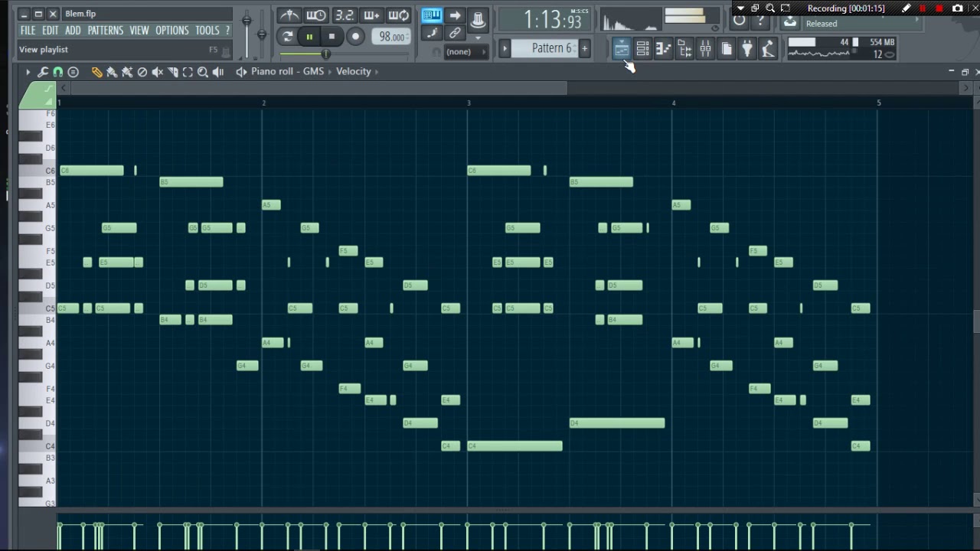This screenshot has height=551, width=980.
Task: Open the TOOLS menu
Action: 207,31
